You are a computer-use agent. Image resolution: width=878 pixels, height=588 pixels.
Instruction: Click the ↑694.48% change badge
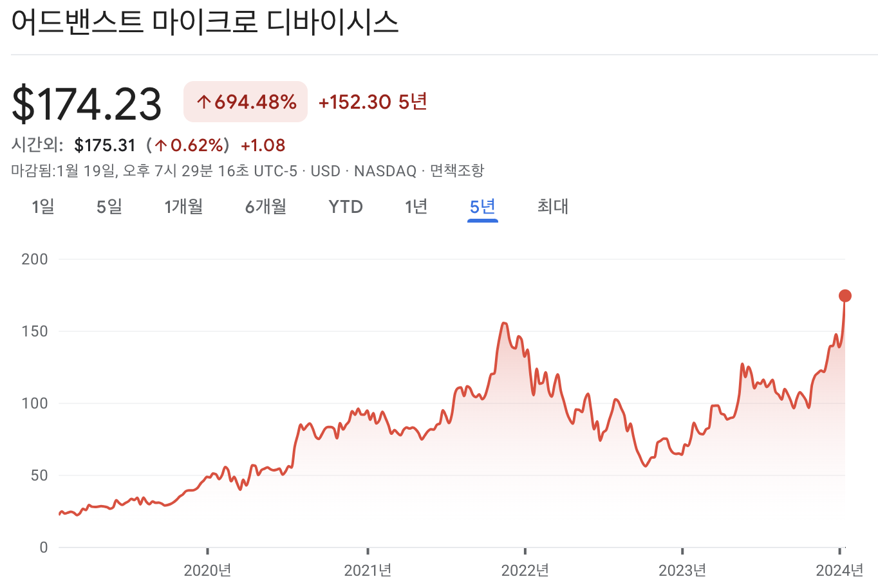tap(245, 102)
